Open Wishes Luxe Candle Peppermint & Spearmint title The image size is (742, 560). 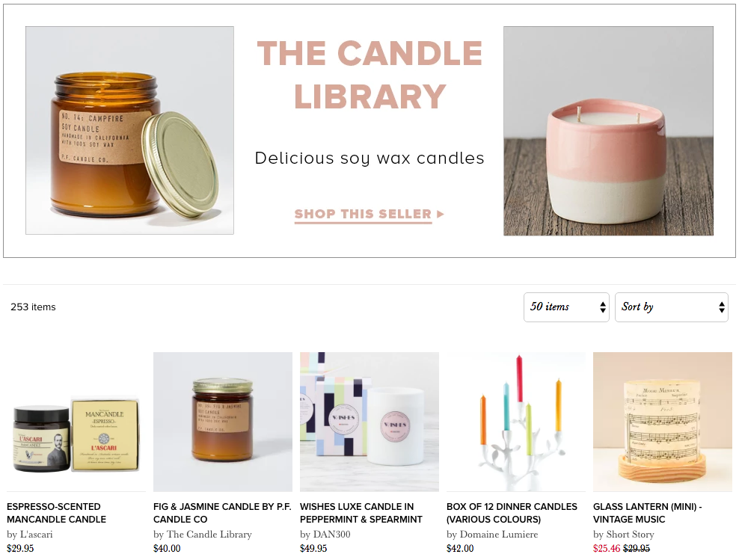click(361, 513)
